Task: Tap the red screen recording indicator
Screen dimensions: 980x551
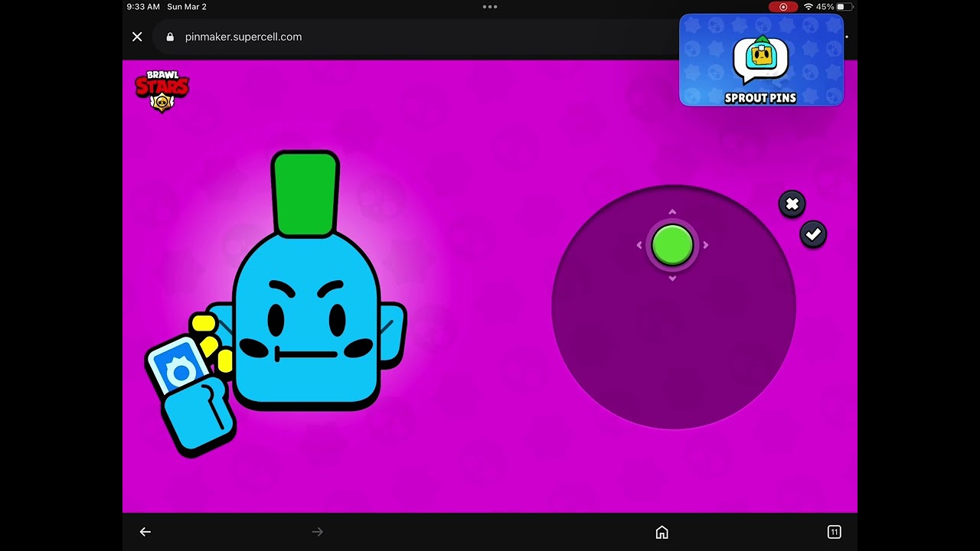Action: [783, 7]
